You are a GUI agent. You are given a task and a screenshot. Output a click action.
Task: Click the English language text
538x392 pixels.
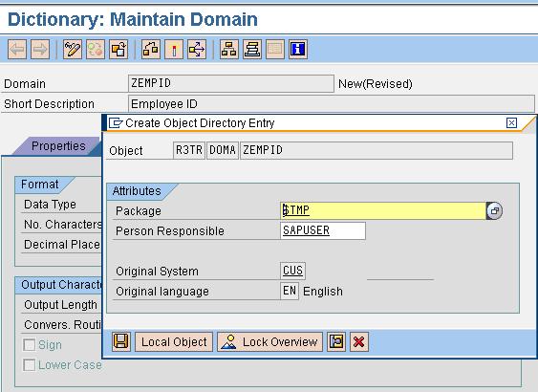pyautogui.click(x=323, y=292)
